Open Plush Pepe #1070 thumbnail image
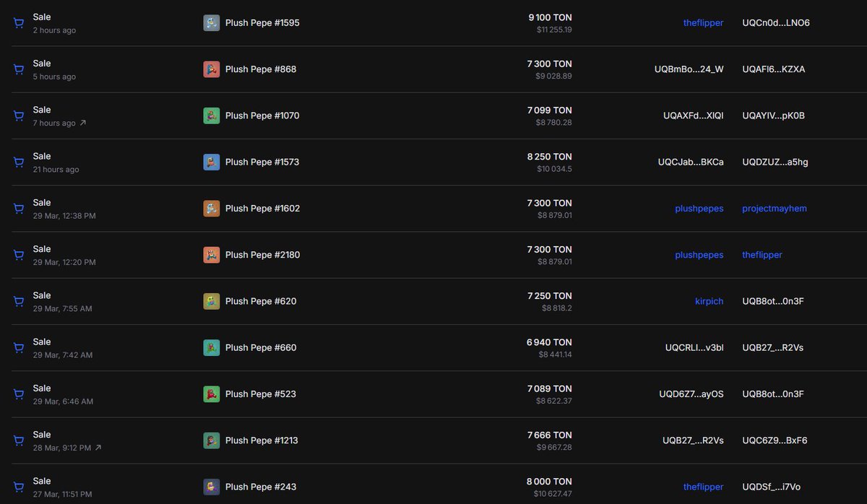 click(212, 116)
